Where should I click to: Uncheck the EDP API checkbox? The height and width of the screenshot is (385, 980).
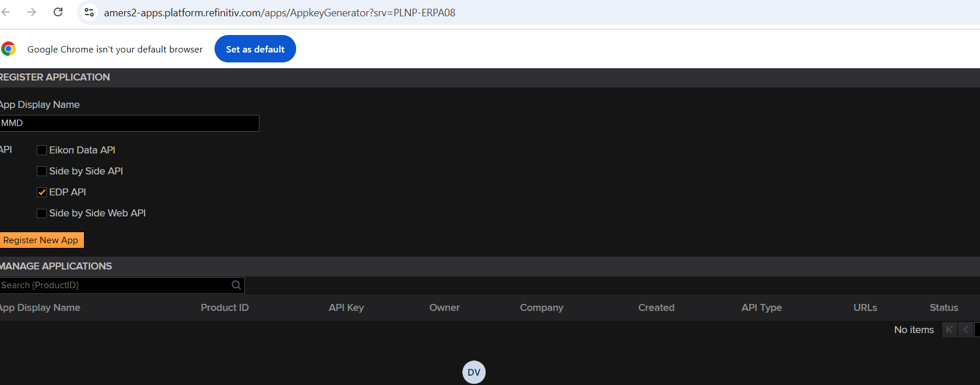(41, 192)
